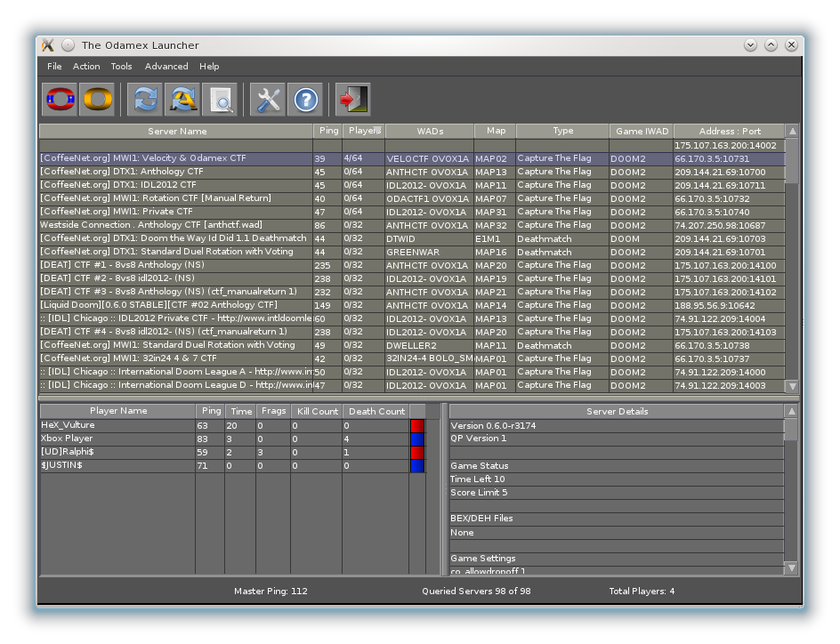The image size is (840, 644).
Task: Click the blue question mark help icon
Action: click(x=305, y=100)
